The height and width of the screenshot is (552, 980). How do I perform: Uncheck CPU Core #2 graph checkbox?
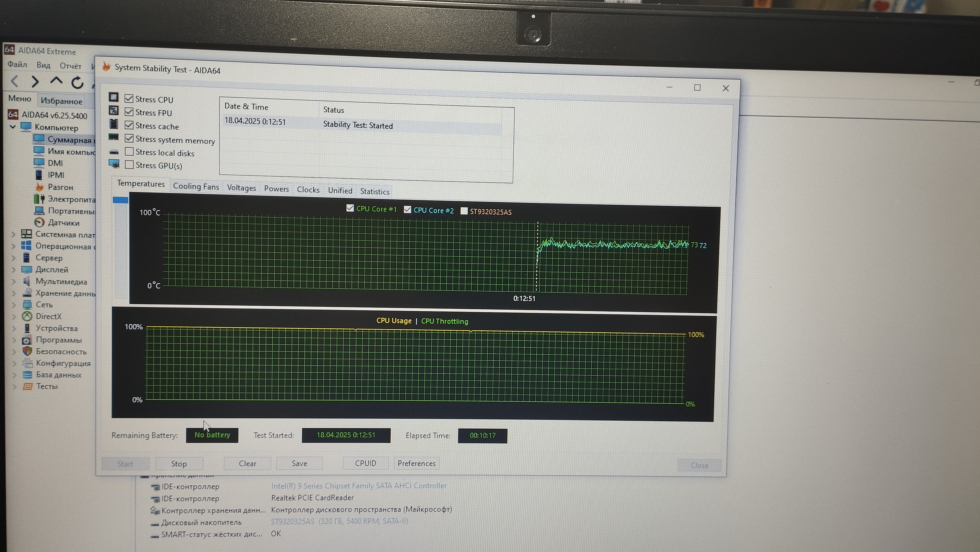pyautogui.click(x=407, y=209)
